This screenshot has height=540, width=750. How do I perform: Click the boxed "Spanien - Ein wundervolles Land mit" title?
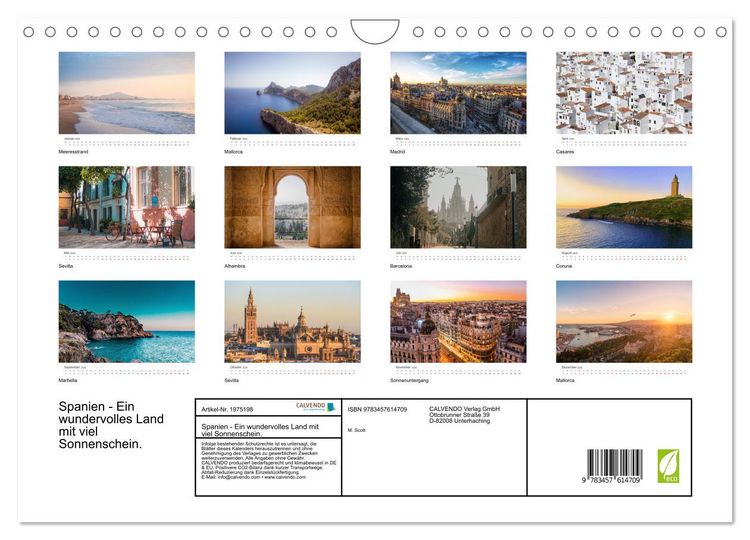(260, 430)
